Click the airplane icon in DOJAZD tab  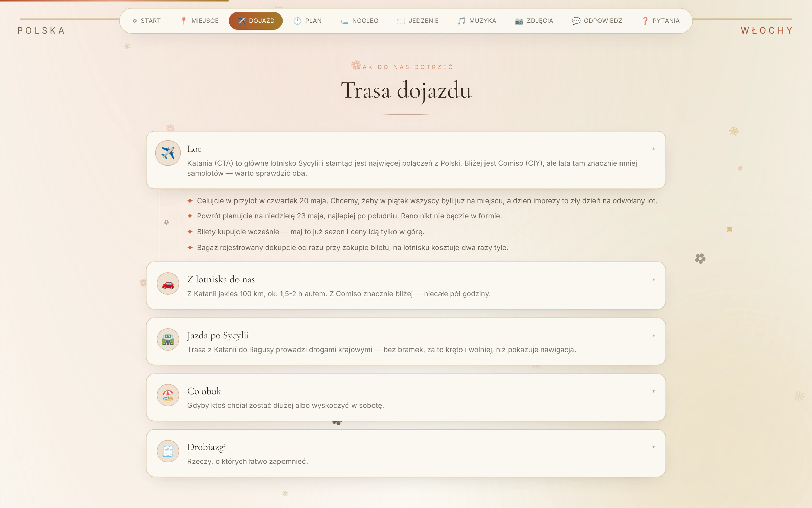241,21
